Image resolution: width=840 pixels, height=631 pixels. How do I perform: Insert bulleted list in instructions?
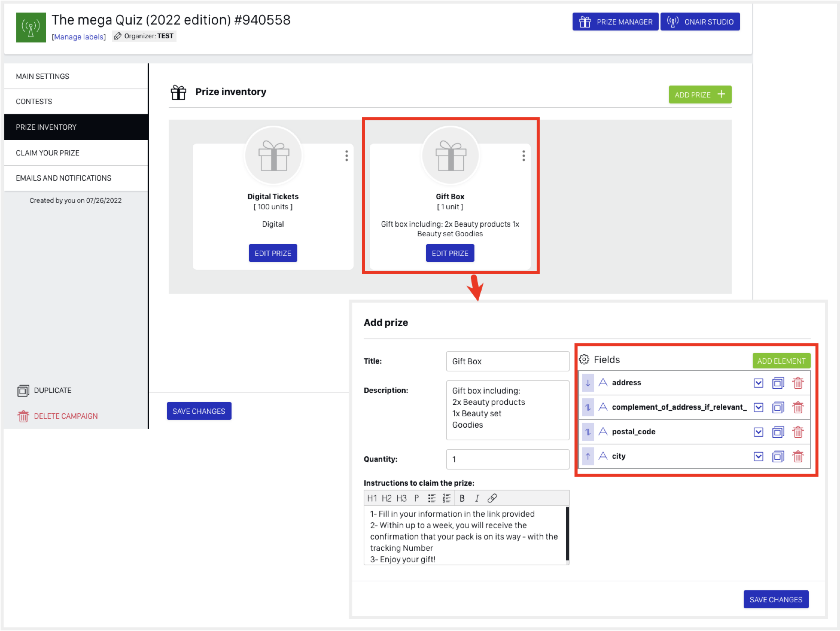click(431, 498)
